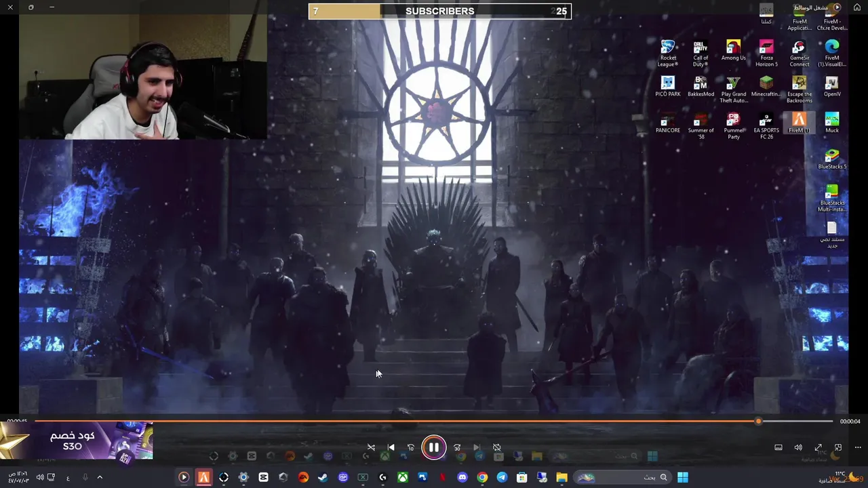The height and width of the screenshot is (488, 868).
Task: Select Escape the Backrooms desktop icon
Action: pyautogui.click(x=799, y=89)
